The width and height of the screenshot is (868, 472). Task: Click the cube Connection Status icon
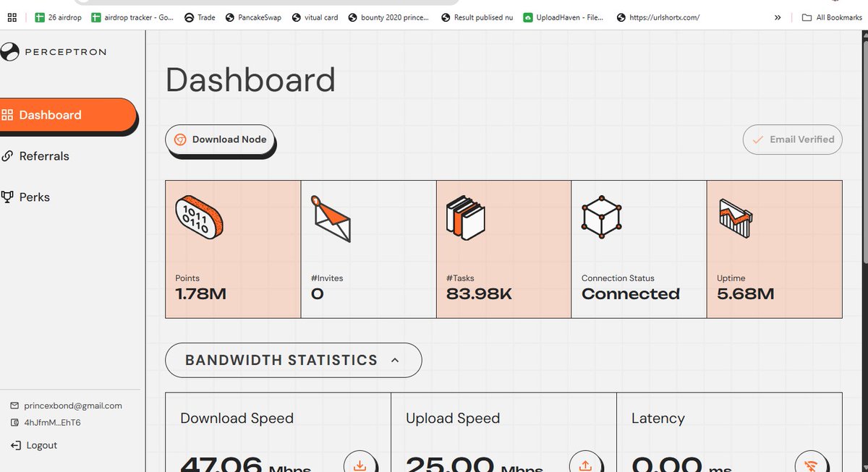tap(602, 216)
